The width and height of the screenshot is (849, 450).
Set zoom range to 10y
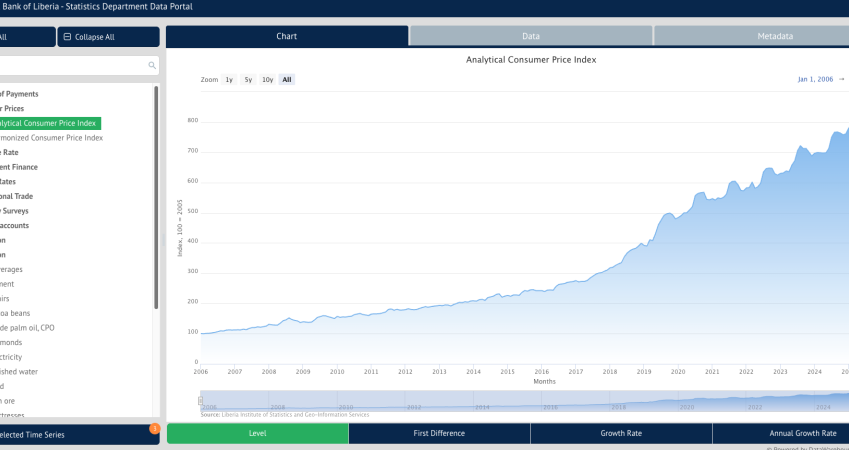pos(267,80)
